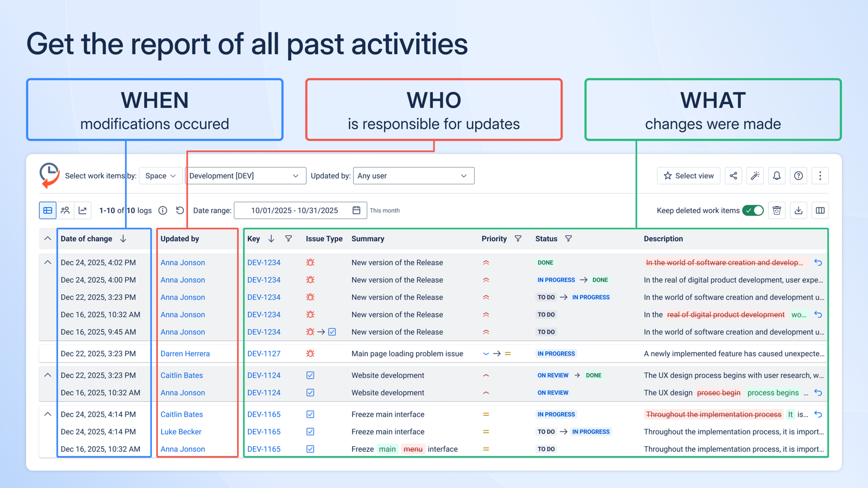Open column management with the columns icon

click(820, 210)
